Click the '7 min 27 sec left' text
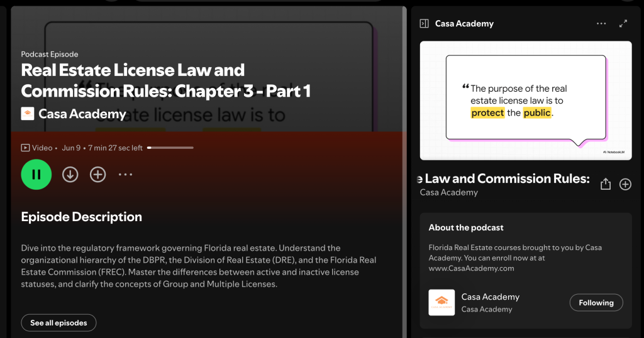 click(116, 148)
